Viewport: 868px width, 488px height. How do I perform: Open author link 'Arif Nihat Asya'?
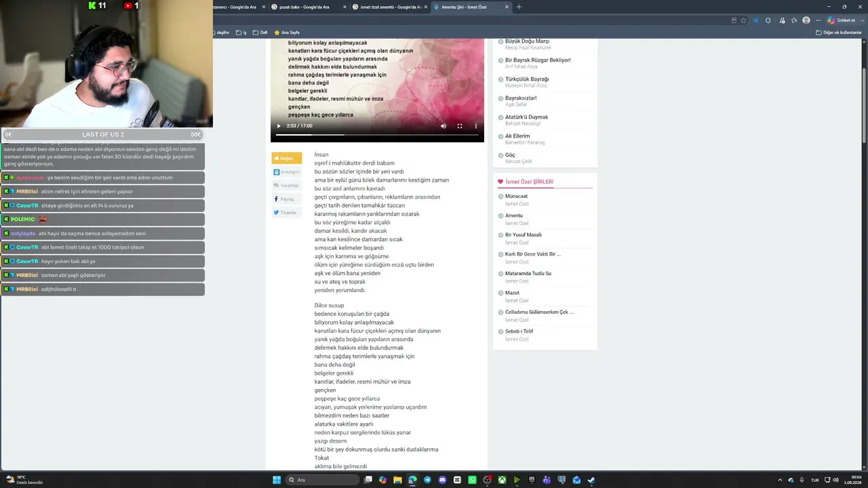click(521, 66)
